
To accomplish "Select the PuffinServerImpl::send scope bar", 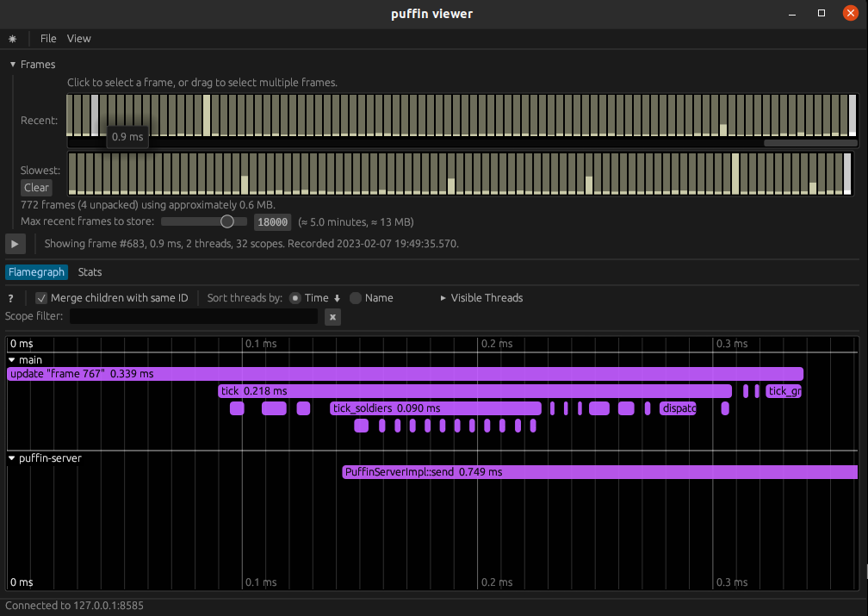I will pyautogui.click(x=600, y=472).
